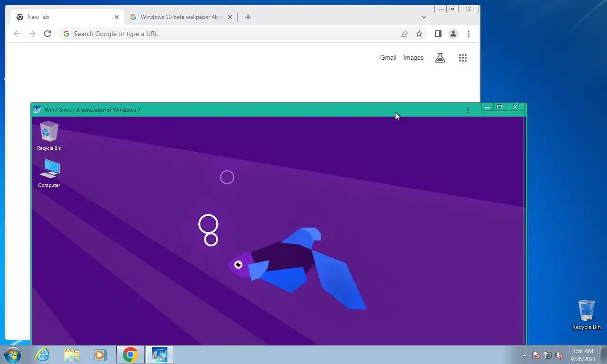The height and width of the screenshot is (364, 607).
Task: Click the Chrome back arrow
Action: pos(17,34)
